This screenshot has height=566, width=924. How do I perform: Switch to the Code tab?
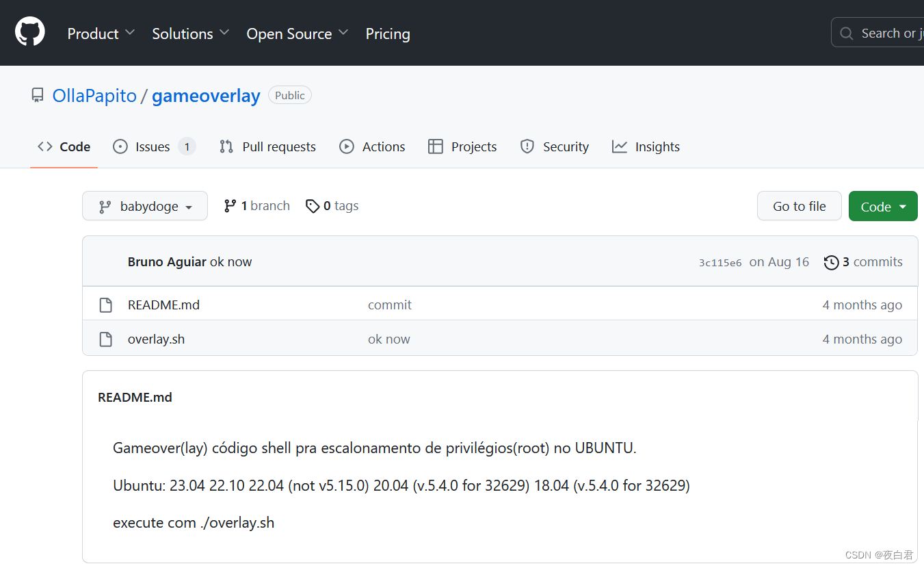(x=64, y=146)
